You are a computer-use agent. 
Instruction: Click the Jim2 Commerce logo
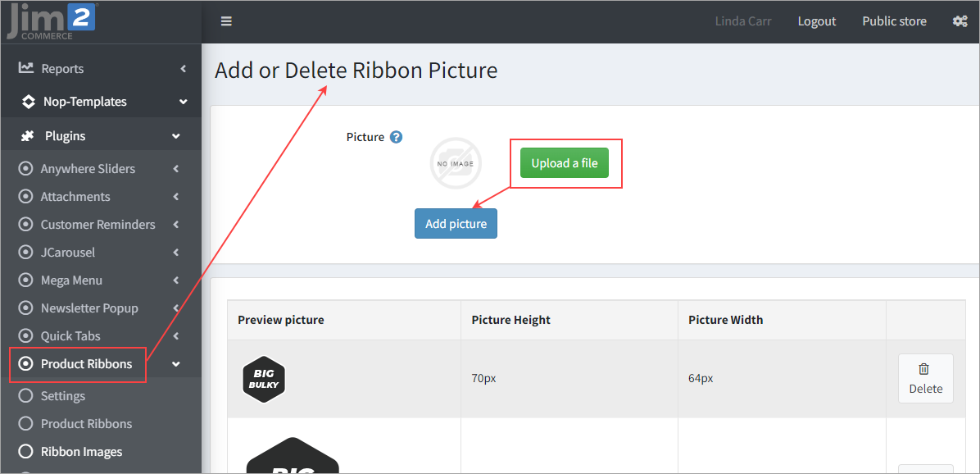click(x=51, y=21)
